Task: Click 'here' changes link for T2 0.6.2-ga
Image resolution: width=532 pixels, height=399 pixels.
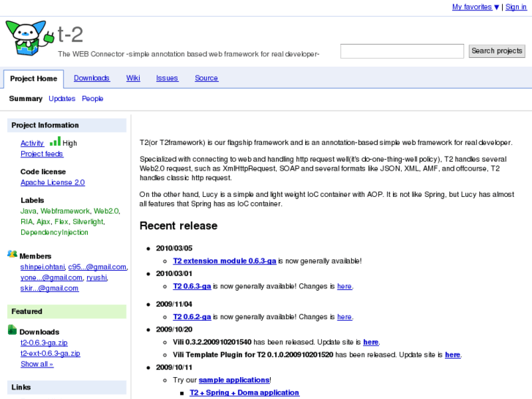Action: 345,317
